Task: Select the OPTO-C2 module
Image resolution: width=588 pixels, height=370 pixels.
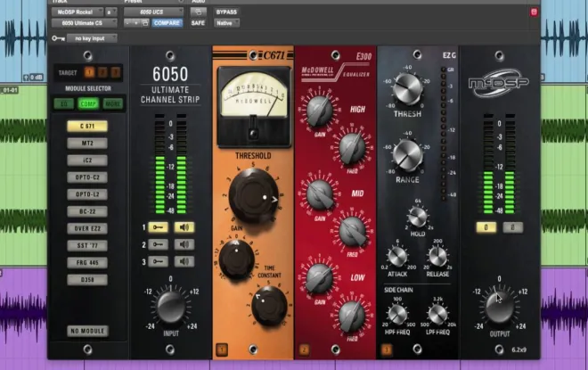Action: [87, 177]
